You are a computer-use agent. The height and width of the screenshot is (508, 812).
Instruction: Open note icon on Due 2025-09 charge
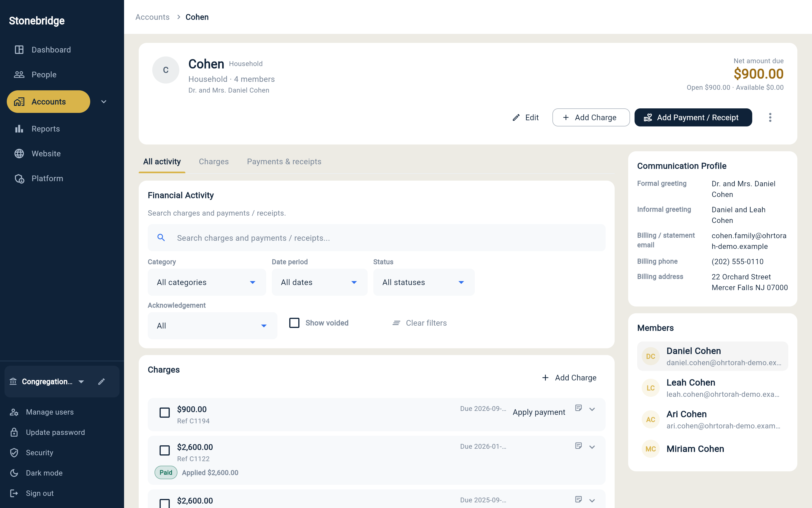coord(579,499)
